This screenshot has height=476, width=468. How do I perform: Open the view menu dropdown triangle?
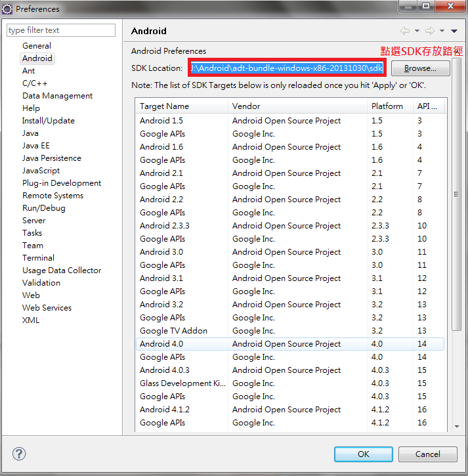click(454, 31)
